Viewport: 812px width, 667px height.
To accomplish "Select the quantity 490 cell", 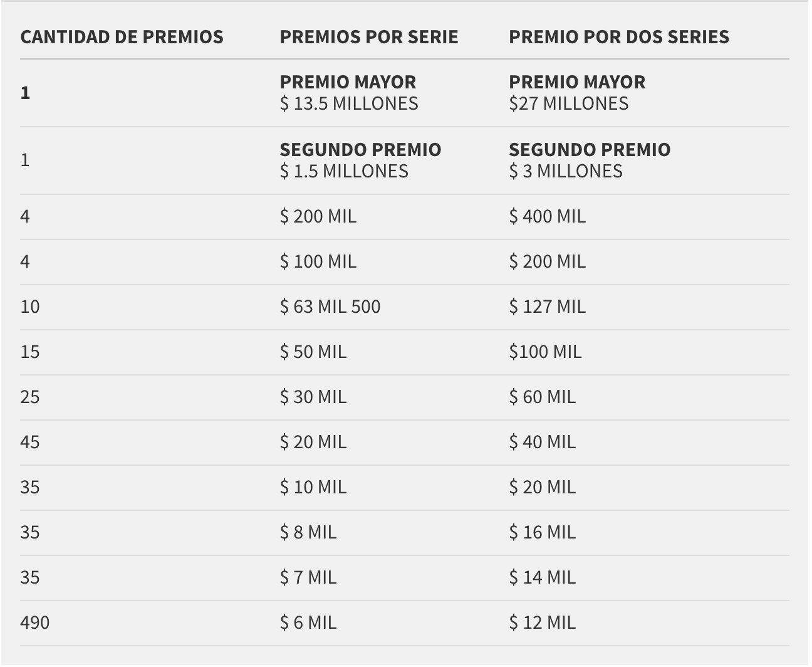I will 35,622.
